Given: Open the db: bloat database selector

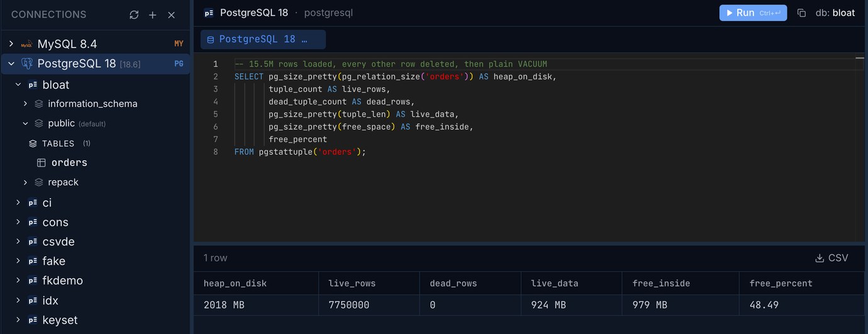Looking at the screenshot, I should pos(835,13).
